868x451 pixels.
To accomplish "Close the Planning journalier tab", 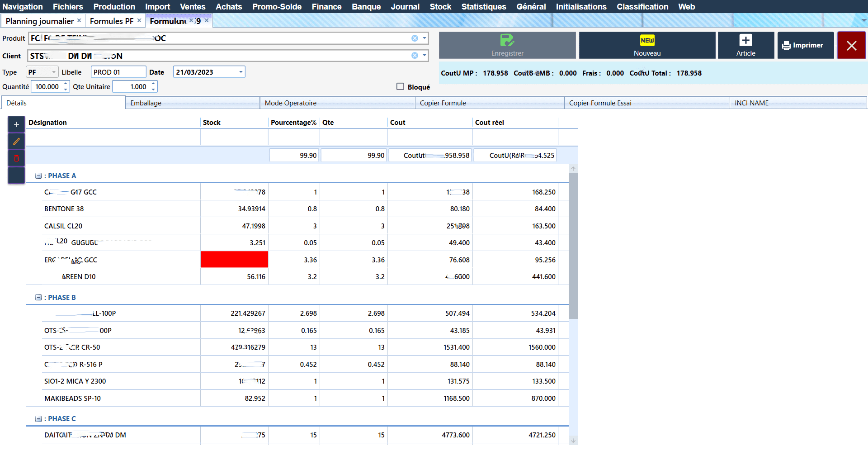I will click(79, 20).
